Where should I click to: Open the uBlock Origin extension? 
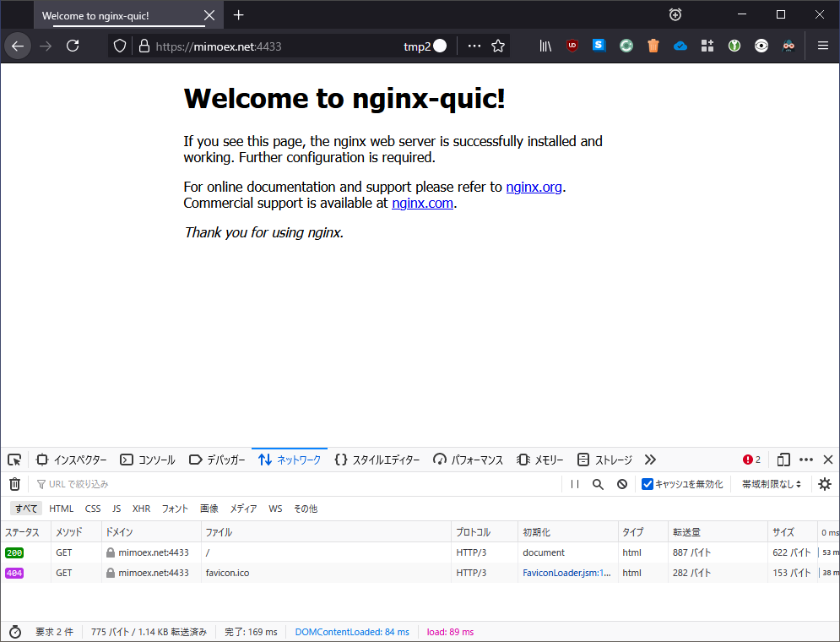tap(572, 46)
